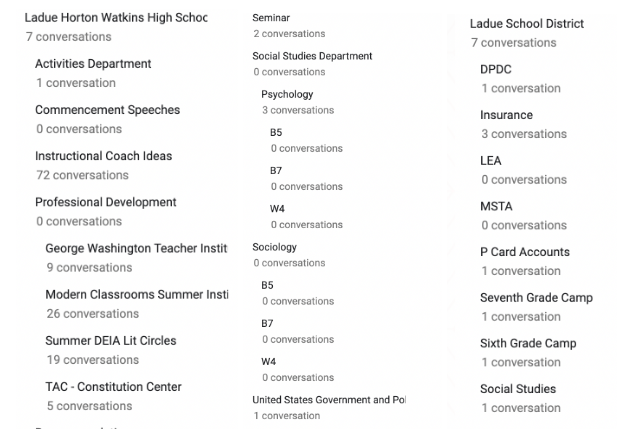This screenshot has height=432, width=620.
Task: Open Commencement Speeches label
Action: point(108,110)
